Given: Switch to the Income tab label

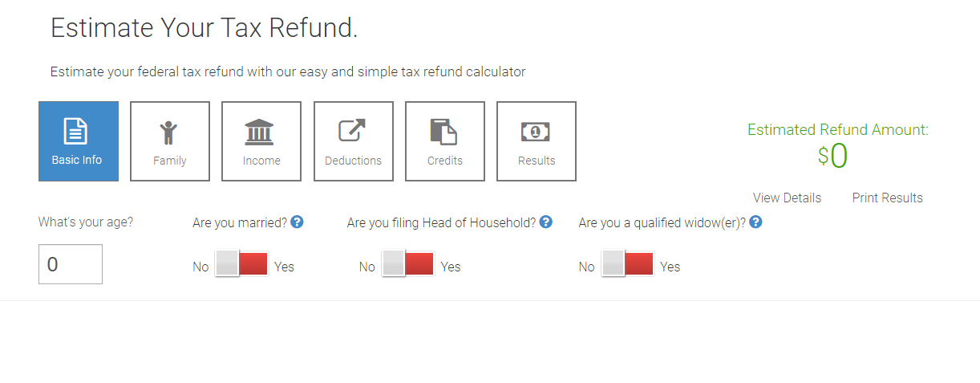Looking at the screenshot, I should [261, 161].
